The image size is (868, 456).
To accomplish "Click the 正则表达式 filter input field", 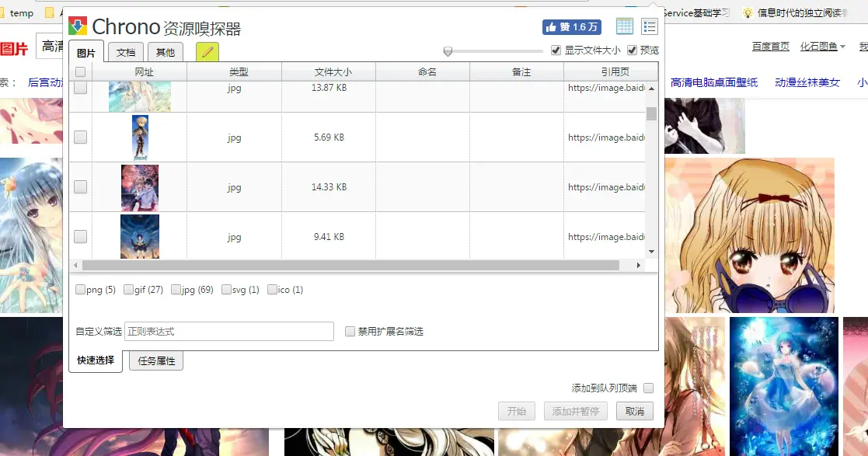I will tap(229, 332).
